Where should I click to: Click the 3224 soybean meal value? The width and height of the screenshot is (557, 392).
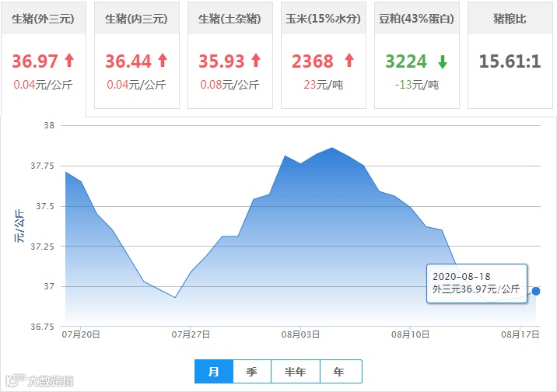406,61
